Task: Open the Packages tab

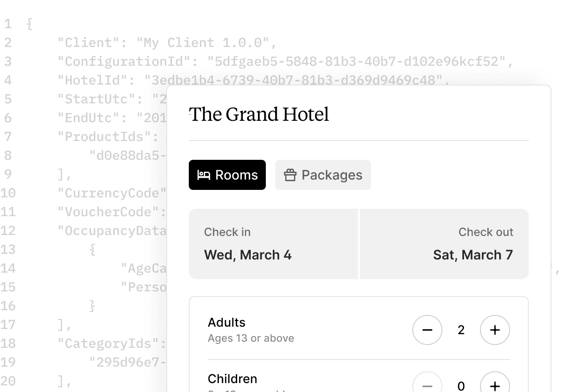Action: [323, 175]
